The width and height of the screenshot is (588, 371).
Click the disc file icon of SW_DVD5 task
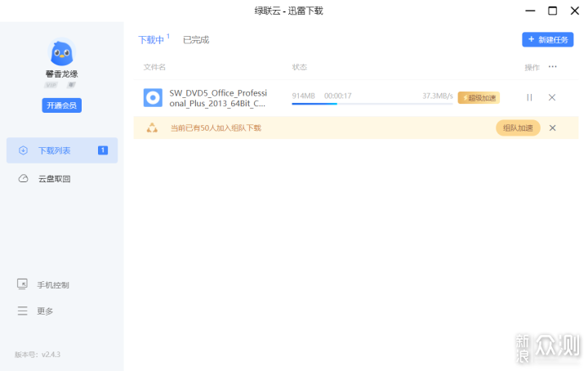(153, 98)
